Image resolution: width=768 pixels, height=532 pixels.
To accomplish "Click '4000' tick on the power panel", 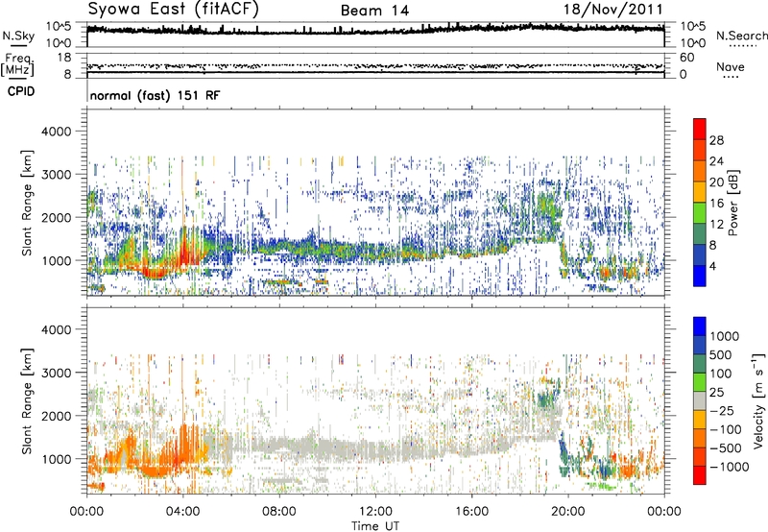I will 57,132.
